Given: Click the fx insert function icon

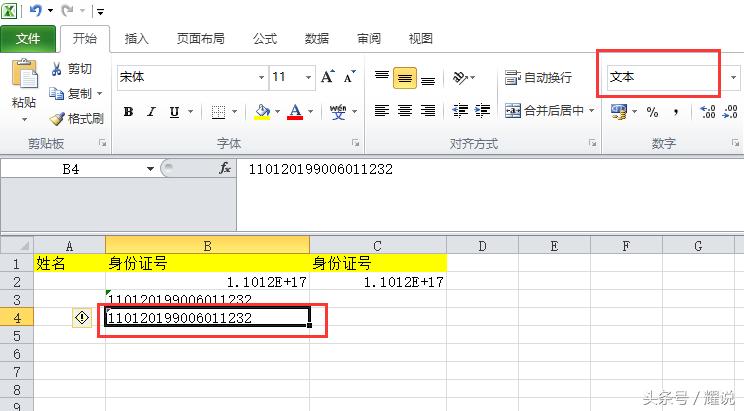Looking at the screenshot, I should point(224,168).
